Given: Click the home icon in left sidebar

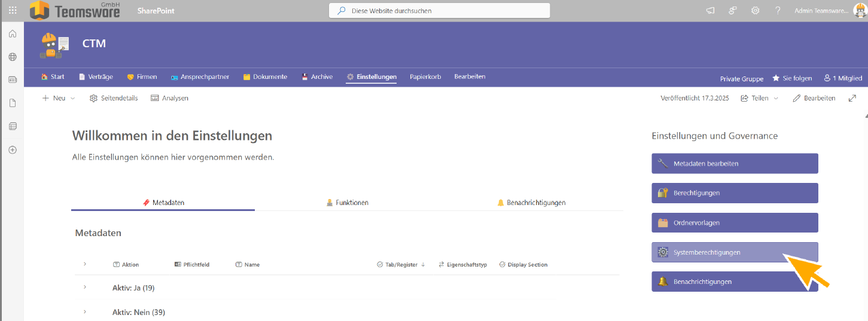Looking at the screenshot, I should coord(13,34).
